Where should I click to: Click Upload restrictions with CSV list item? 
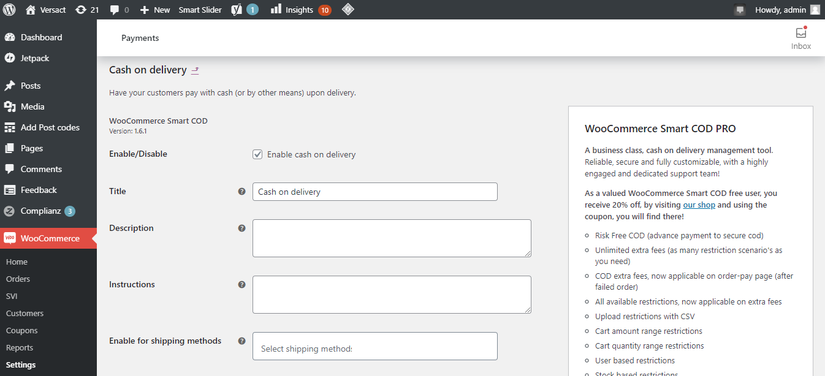[x=645, y=317]
